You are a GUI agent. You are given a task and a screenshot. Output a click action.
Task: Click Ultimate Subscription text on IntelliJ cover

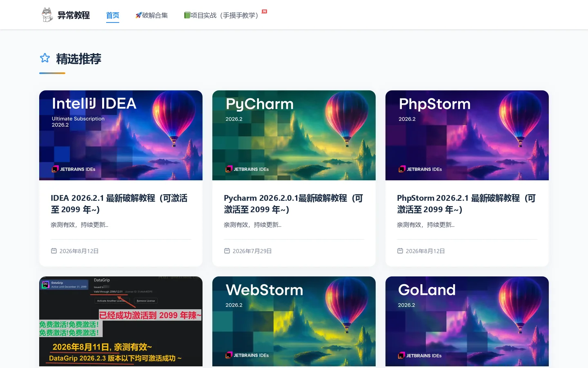click(x=78, y=119)
